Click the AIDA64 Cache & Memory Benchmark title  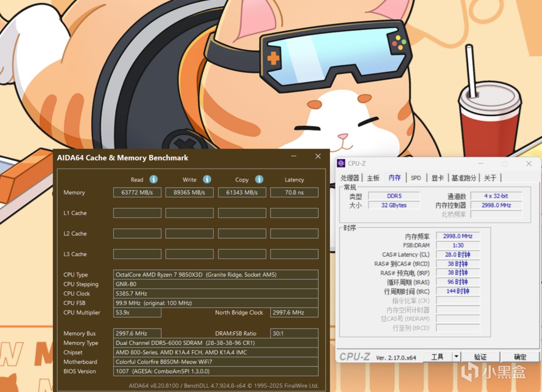123,158
